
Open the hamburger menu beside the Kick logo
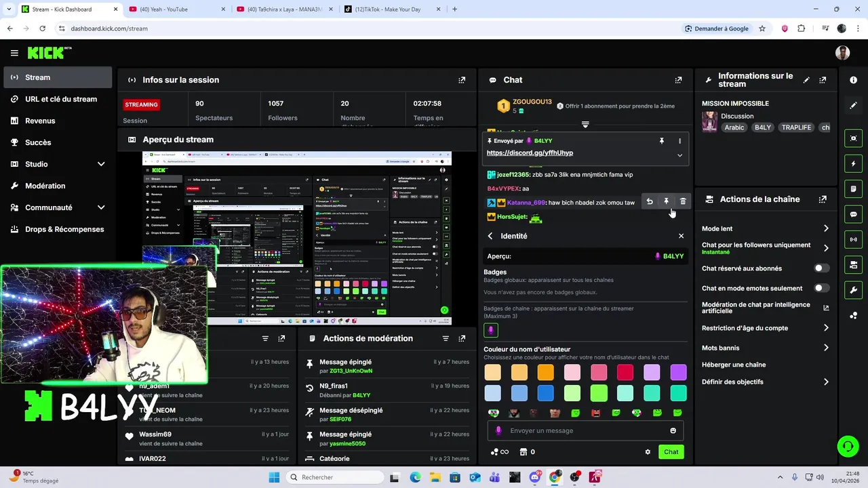(x=14, y=53)
